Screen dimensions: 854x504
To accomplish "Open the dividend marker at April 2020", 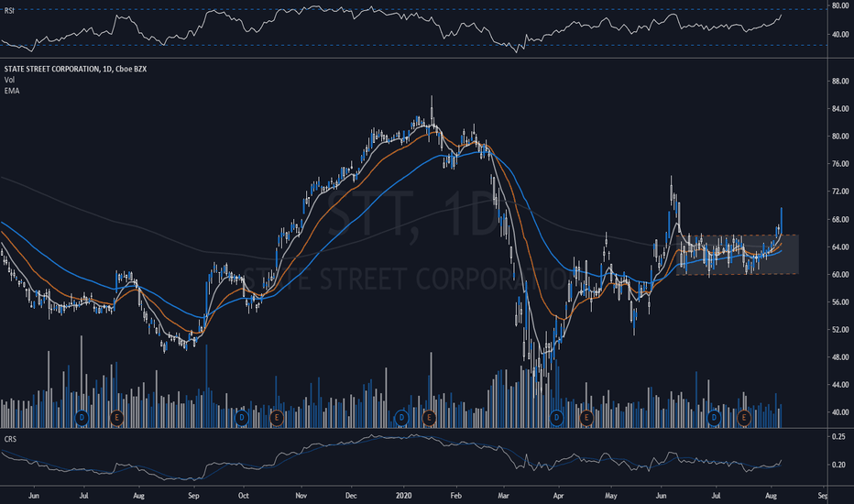I will click(x=556, y=419).
